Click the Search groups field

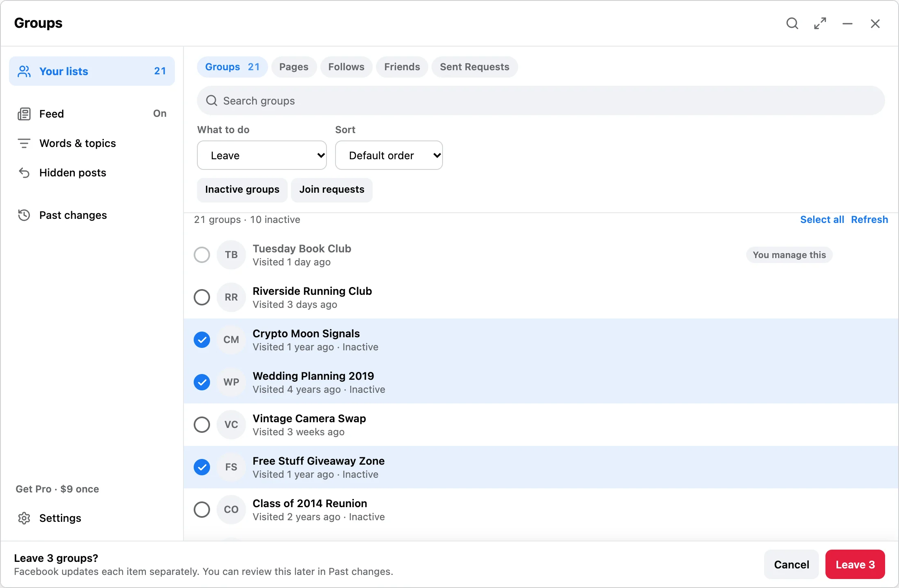[x=541, y=100]
